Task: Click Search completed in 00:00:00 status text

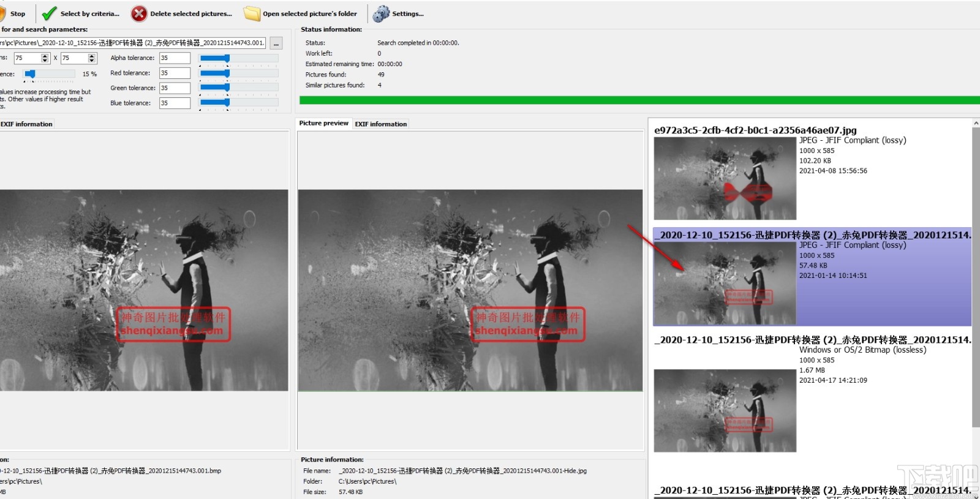Action: point(418,43)
